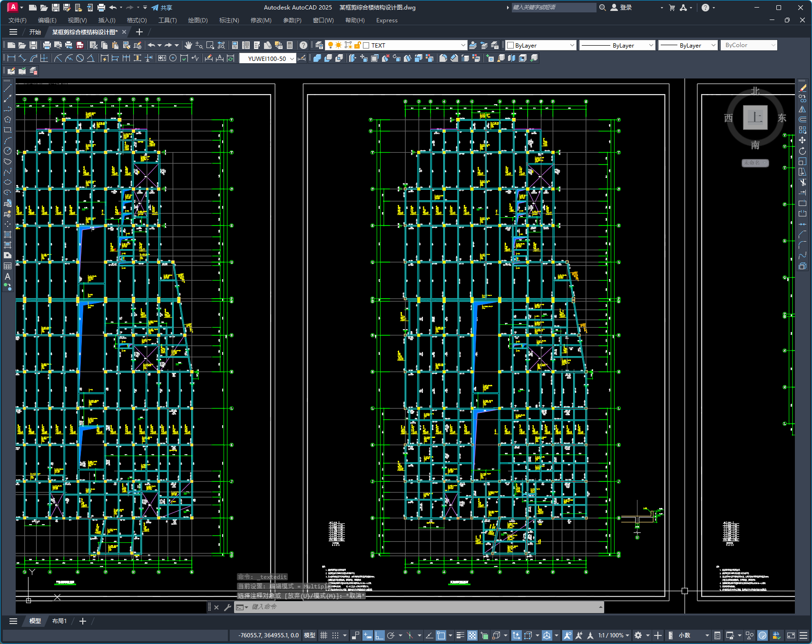Open the 编辑(E) menu
The image size is (812, 644).
coord(47,20)
